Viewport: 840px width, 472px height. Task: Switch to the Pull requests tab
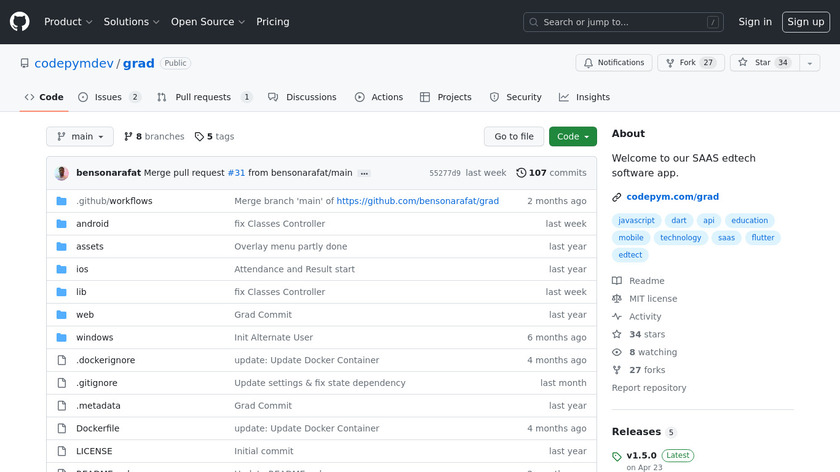click(204, 97)
